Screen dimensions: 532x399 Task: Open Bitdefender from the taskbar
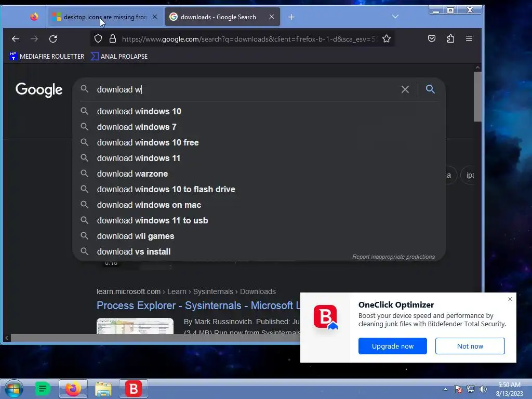pos(134,389)
